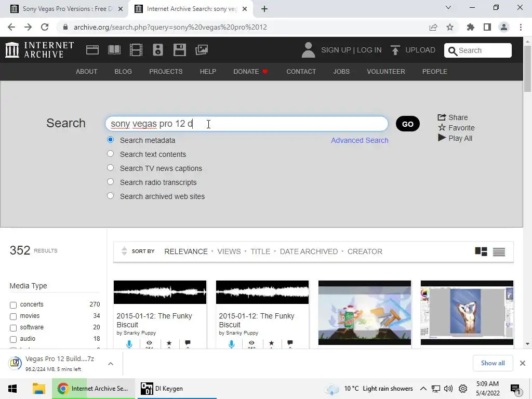This screenshot has height=399, width=532.
Task: Open Chrome extensions puzzle icon
Action: point(470,27)
